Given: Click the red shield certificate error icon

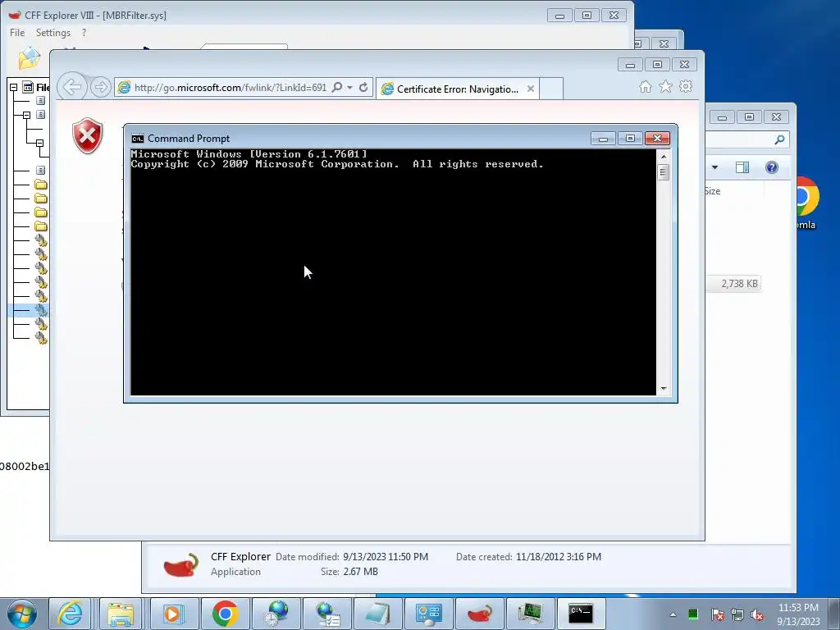Looking at the screenshot, I should [x=87, y=135].
